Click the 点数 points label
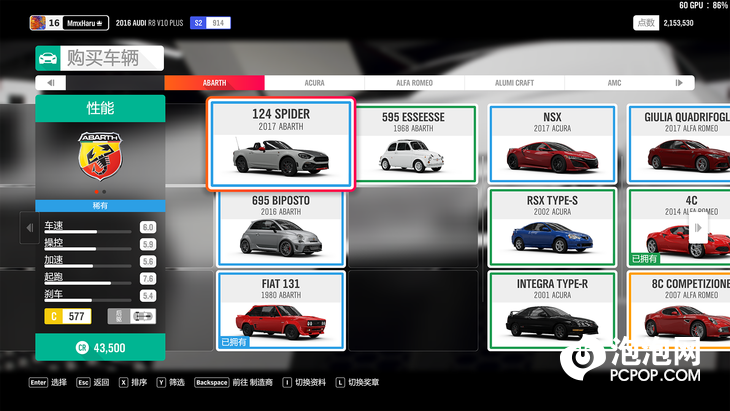The height and width of the screenshot is (411, 730). point(646,23)
